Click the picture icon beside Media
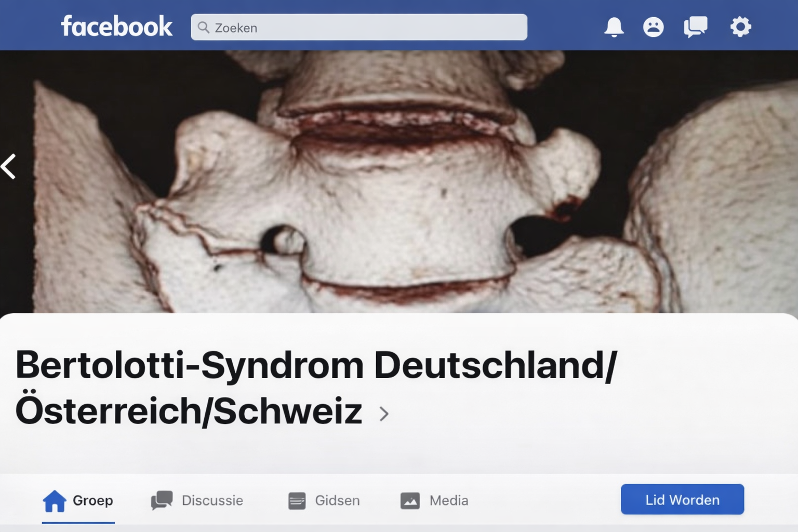 click(410, 501)
